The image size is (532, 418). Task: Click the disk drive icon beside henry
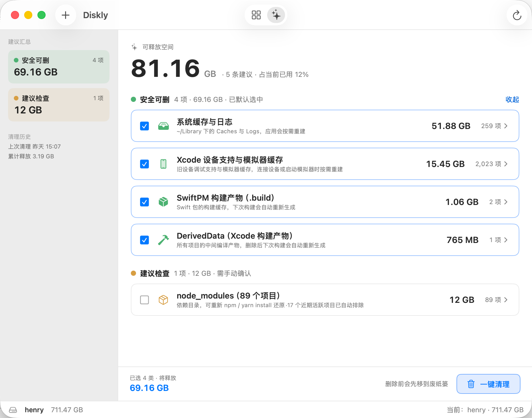(13, 410)
